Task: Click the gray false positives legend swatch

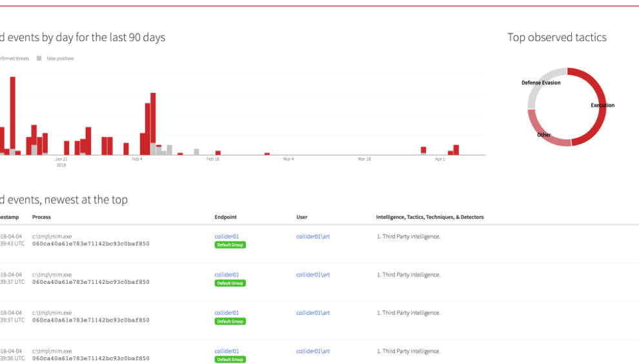Action: [x=39, y=59]
